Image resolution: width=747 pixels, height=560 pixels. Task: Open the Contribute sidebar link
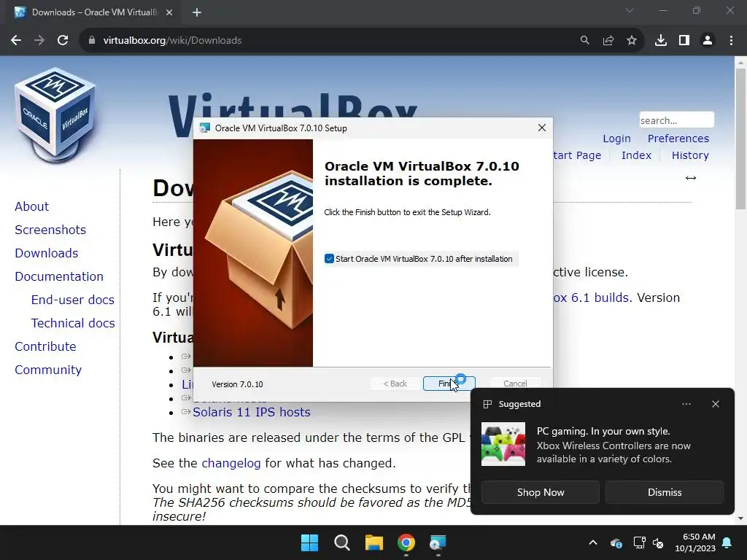pyautogui.click(x=45, y=346)
